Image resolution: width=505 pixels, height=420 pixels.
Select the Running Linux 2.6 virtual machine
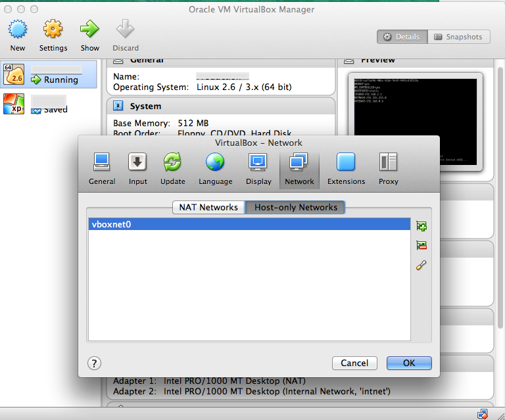48,74
